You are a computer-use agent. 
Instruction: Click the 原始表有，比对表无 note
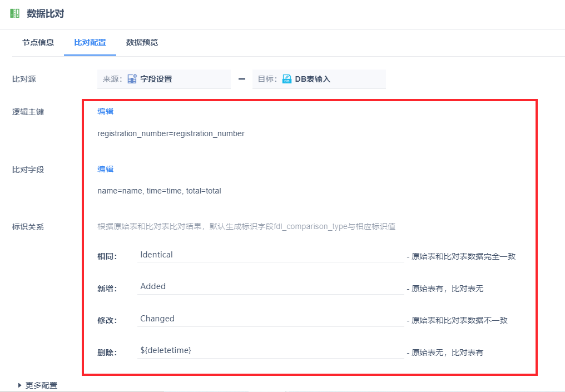[445, 289]
